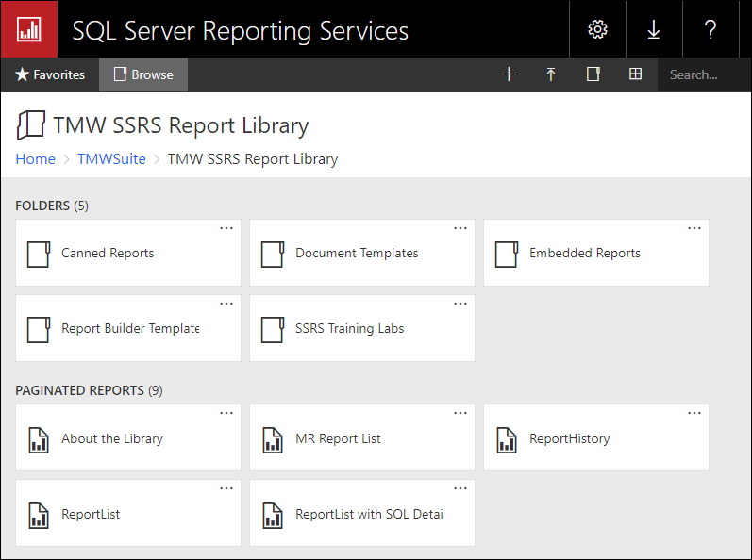The width and height of the screenshot is (752, 560).
Task: Click the download arrow icon
Action: point(653,29)
